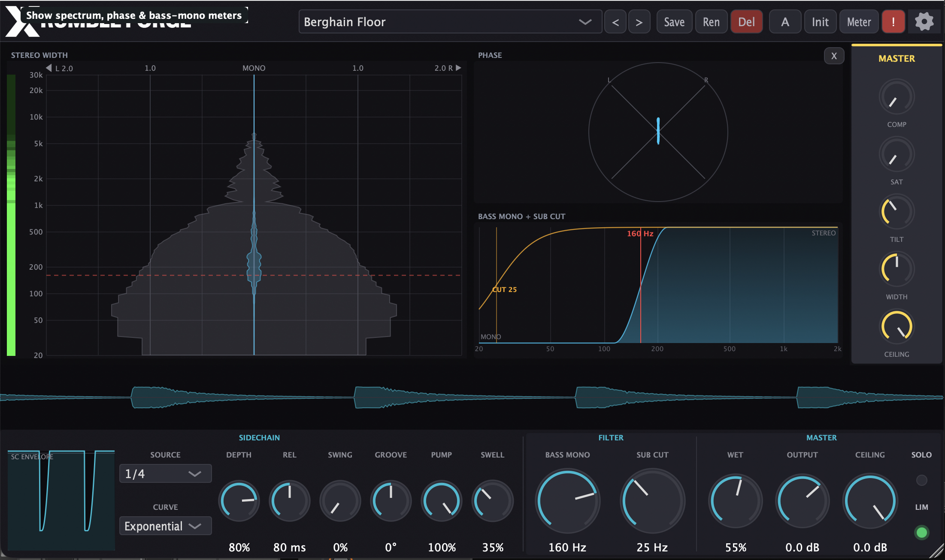Viewport: 945px width, 560px height.
Task: Click the left stereo width arrow
Action: [49, 68]
